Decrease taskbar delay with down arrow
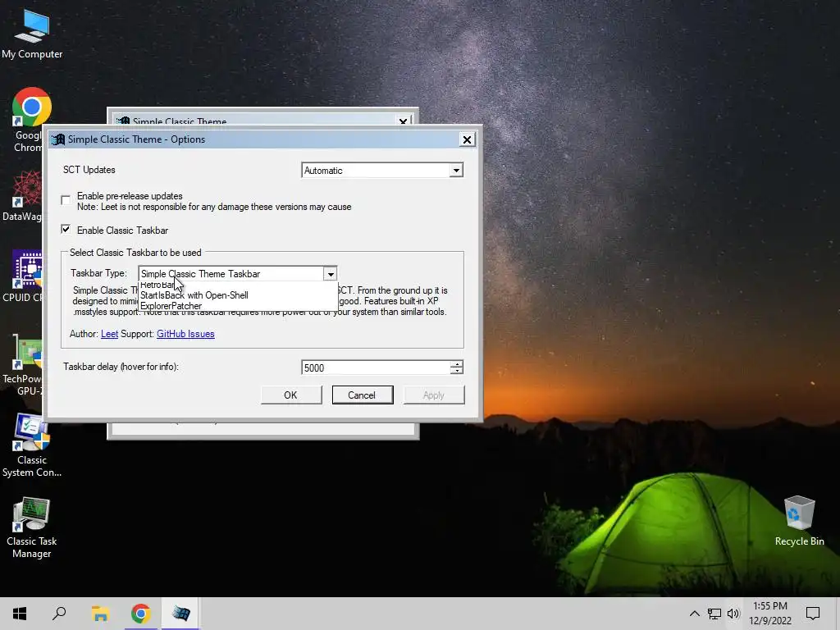Image resolution: width=840 pixels, height=630 pixels. pos(456,371)
